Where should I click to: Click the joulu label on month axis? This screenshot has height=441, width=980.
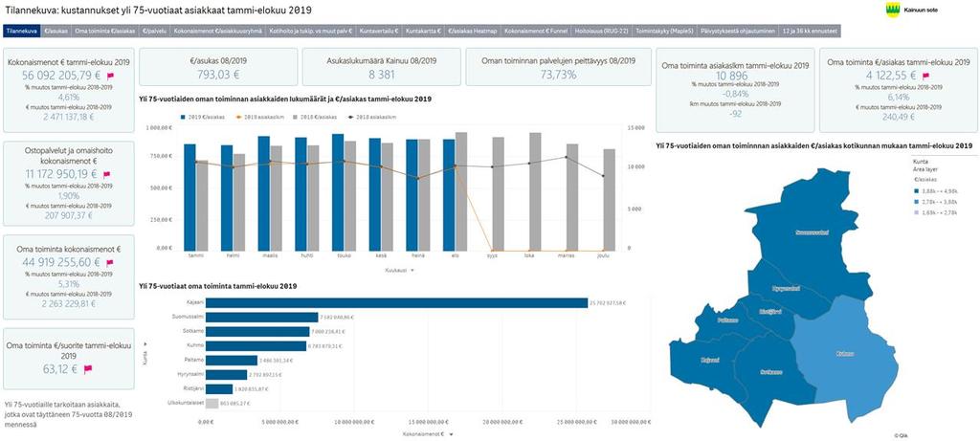(x=602, y=254)
